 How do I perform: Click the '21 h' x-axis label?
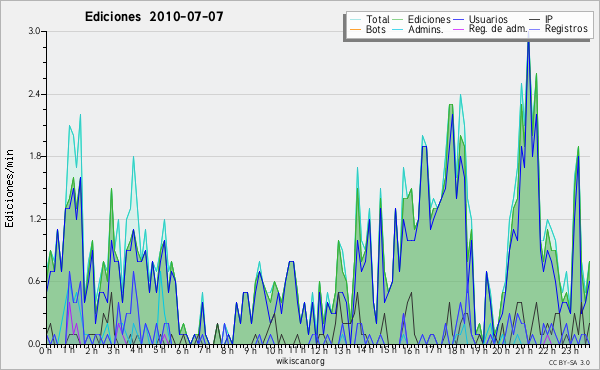click(x=524, y=350)
